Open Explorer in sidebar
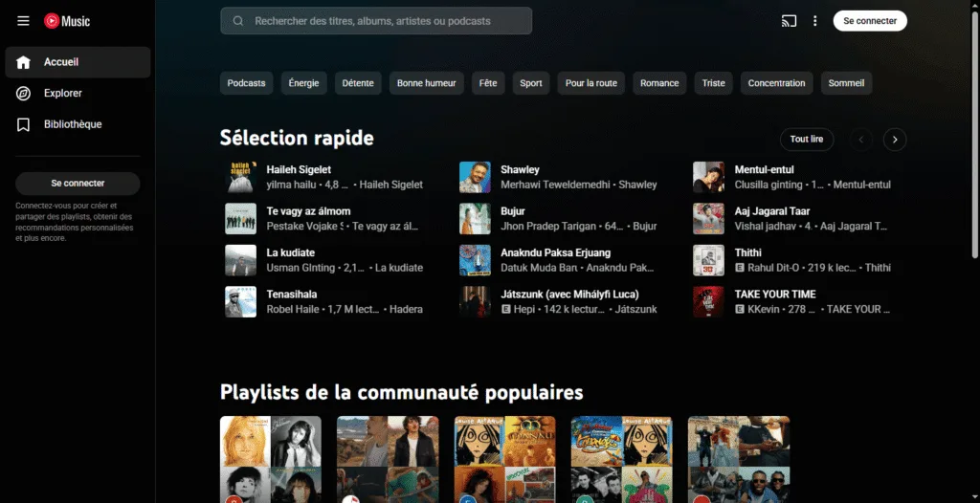Viewport: 980px width, 503px height. [x=78, y=93]
